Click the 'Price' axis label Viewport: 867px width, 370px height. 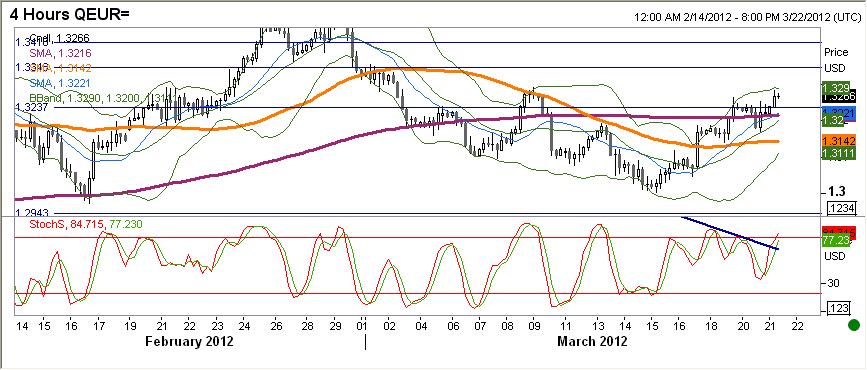[835, 52]
